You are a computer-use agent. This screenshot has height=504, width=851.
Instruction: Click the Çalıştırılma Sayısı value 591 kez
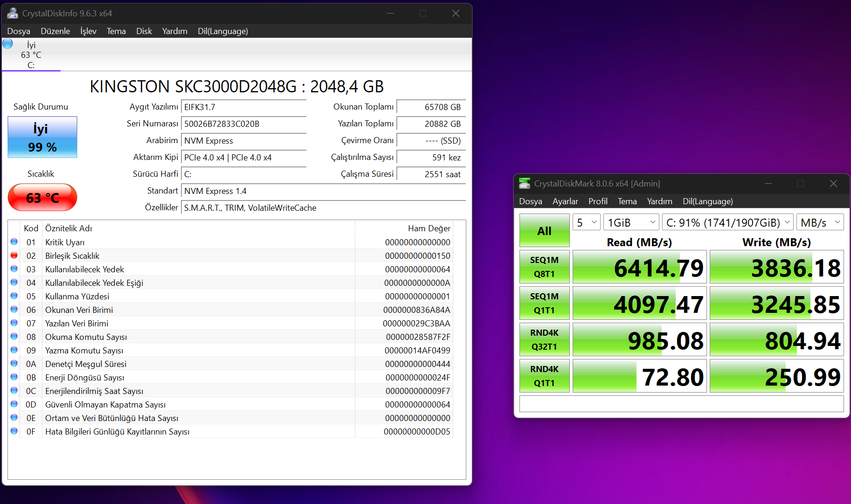[431, 158]
